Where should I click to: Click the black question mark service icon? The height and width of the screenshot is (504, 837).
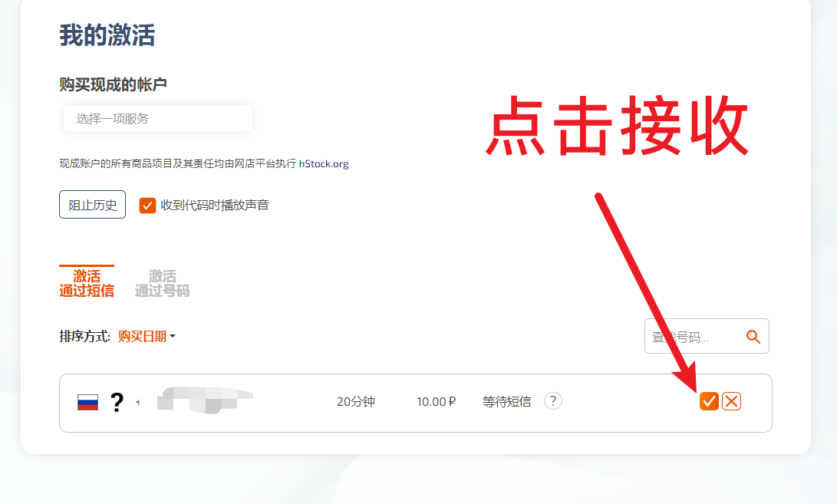[117, 402]
